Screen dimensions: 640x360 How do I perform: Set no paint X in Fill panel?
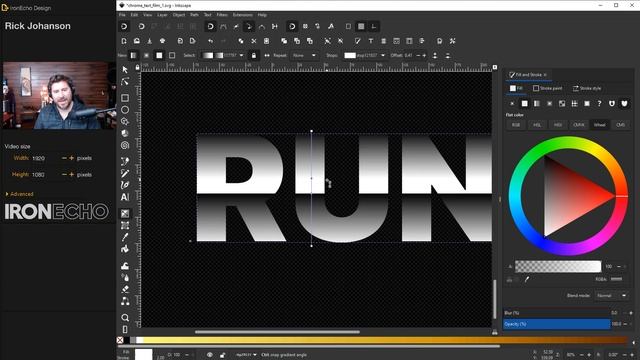tap(512, 104)
